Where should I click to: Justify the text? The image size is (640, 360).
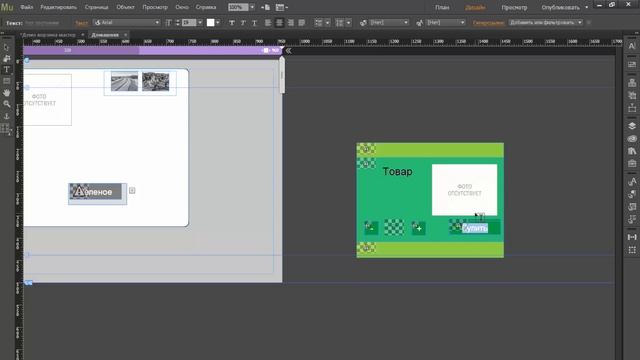(x=302, y=23)
